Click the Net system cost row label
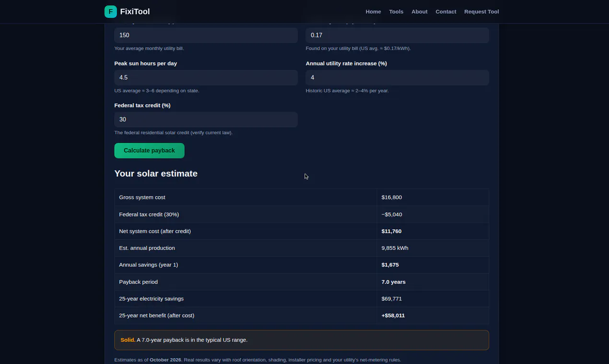 point(155,231)
